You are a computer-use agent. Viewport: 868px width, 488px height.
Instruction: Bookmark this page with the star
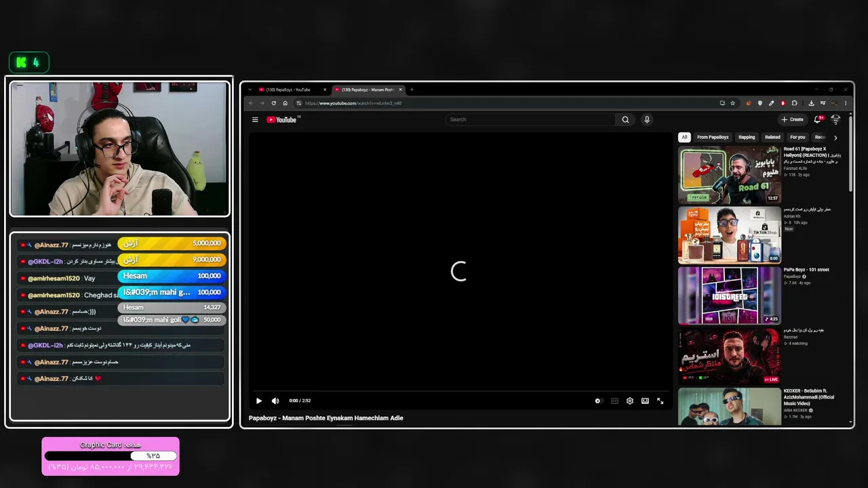(732, 103)
